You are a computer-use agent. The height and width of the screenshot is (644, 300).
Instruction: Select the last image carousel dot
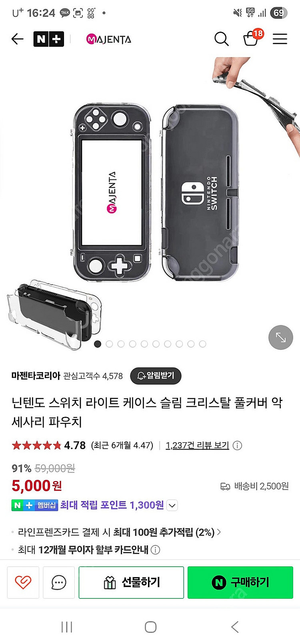(202, 344)
